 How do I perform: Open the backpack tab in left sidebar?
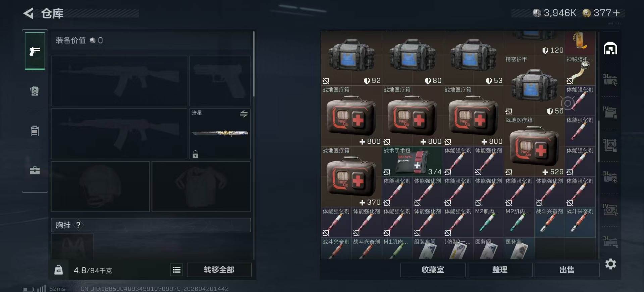tap(35, 91)
